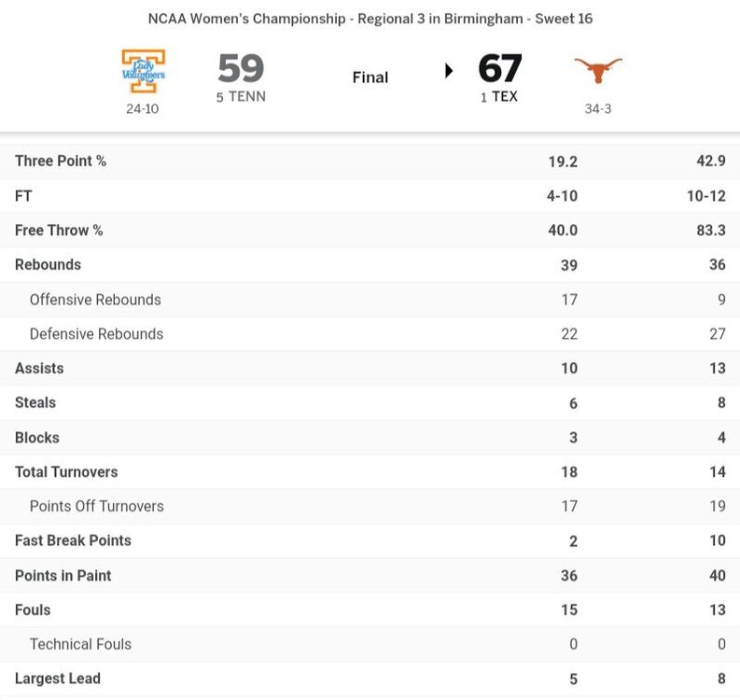This screenshot has height=700, width=740.
Task: Click the Texas Longhorns logo
Action: pyautogui.click(x=597, y=71)
